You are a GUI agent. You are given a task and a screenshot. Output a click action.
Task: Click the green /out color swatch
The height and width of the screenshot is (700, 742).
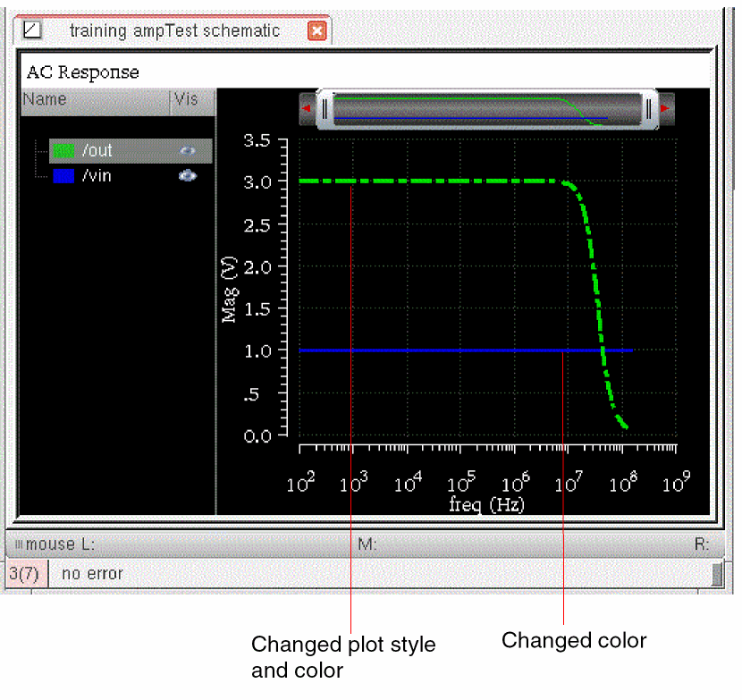64,150
